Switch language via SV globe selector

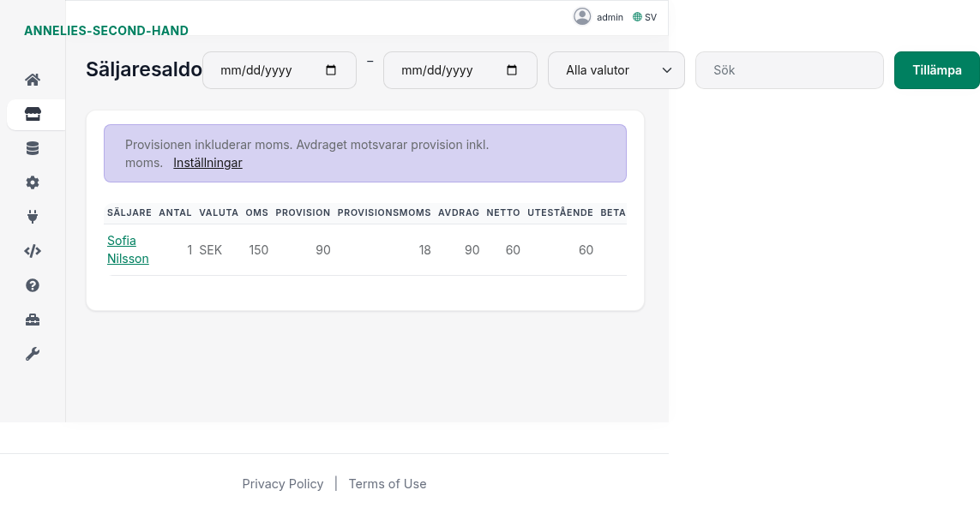coord(645,17)
